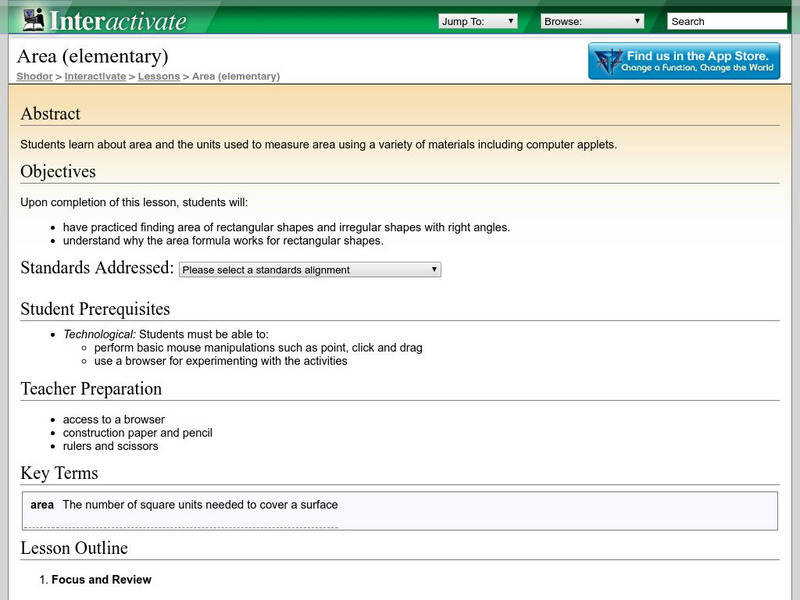Select the Area (elementary) page title
The width and height of the screenshot is (800, 600).
pos(94,56)
